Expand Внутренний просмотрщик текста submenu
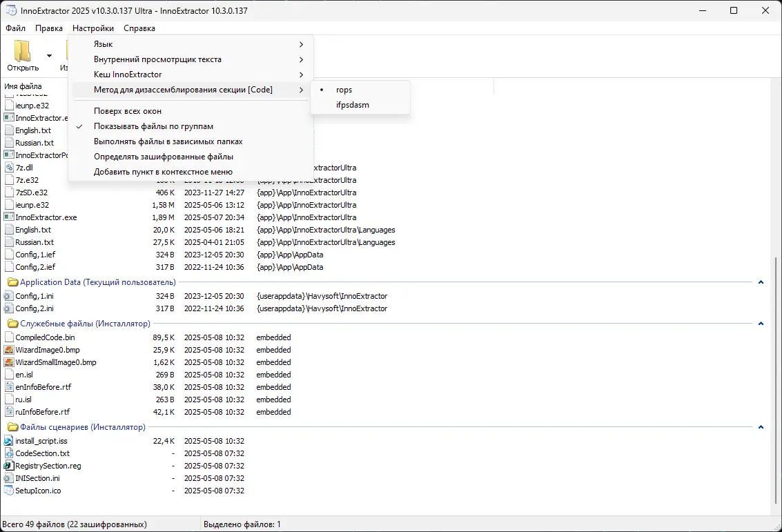The width and height of the screenshot is (782, 532). coord(190,59)
